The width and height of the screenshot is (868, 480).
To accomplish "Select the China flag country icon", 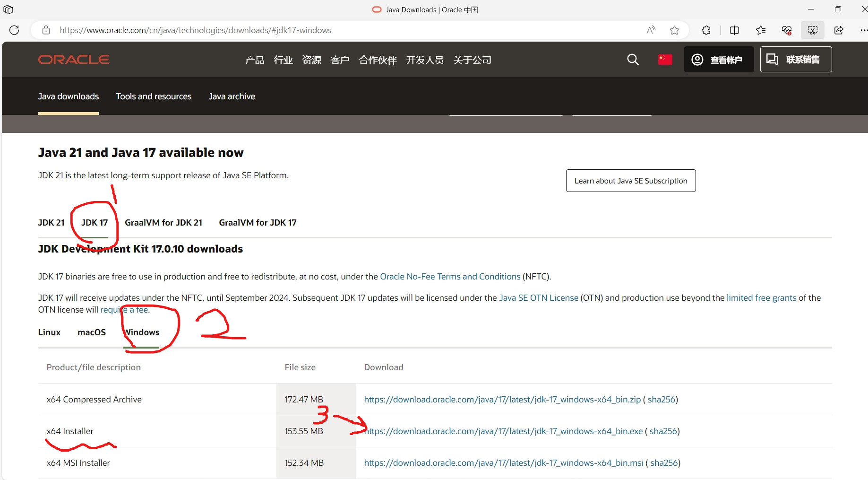I will click(665, 60).
